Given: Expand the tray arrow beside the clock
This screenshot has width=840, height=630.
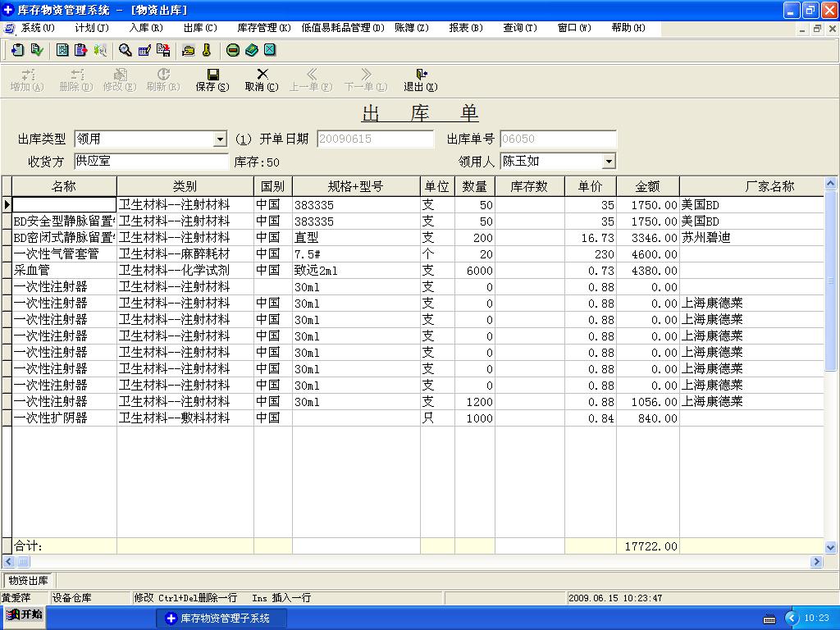Looking at the screenshot, I should pos(792,619).
